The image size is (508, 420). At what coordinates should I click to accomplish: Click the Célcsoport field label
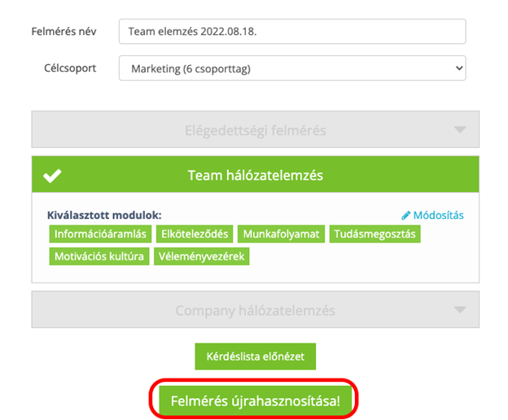pos(69,68)
